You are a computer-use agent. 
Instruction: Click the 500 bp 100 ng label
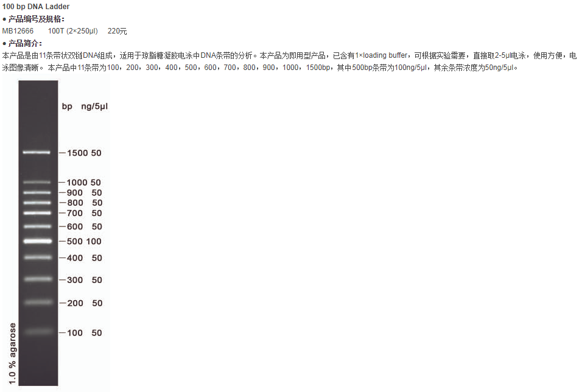[84, 242]
